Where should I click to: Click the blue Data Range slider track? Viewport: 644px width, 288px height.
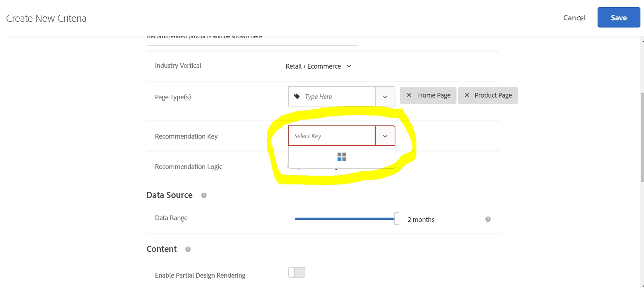[x=344, y=218]
